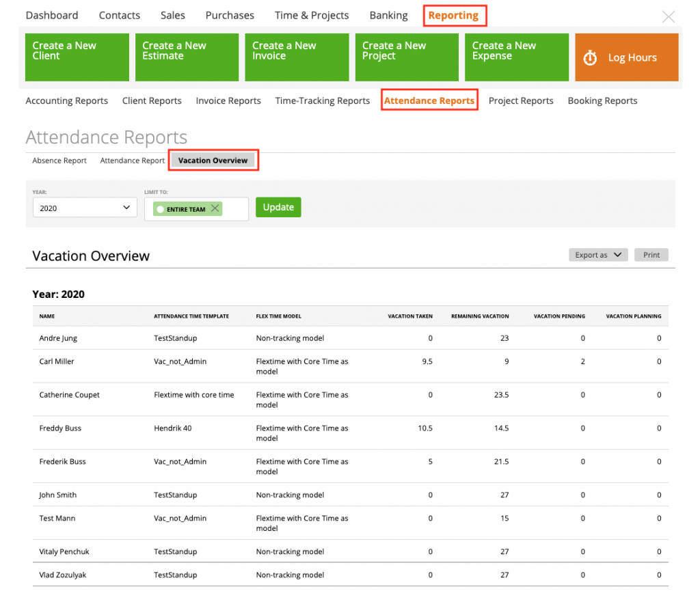Open the Year dropdown showing 2020
Screen dimensions: 700x604
84,206
